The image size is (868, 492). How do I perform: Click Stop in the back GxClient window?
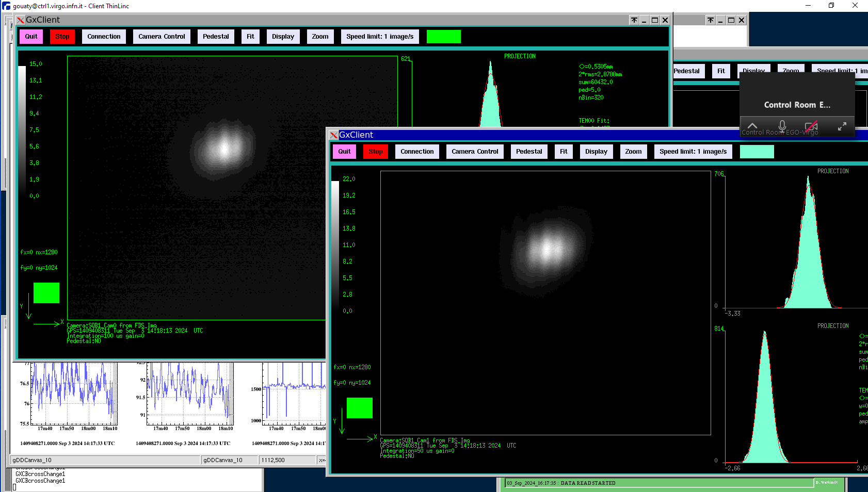[x=62, y=37]
